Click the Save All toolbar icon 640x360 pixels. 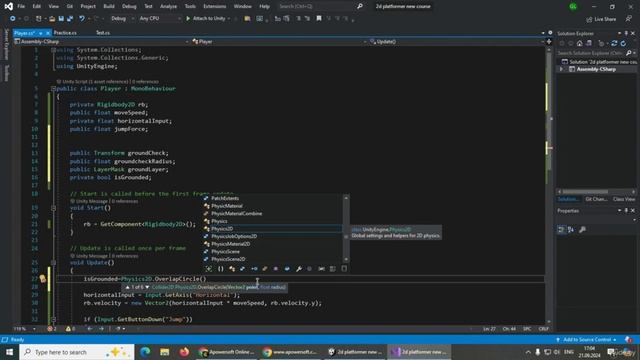pos(70,19)
